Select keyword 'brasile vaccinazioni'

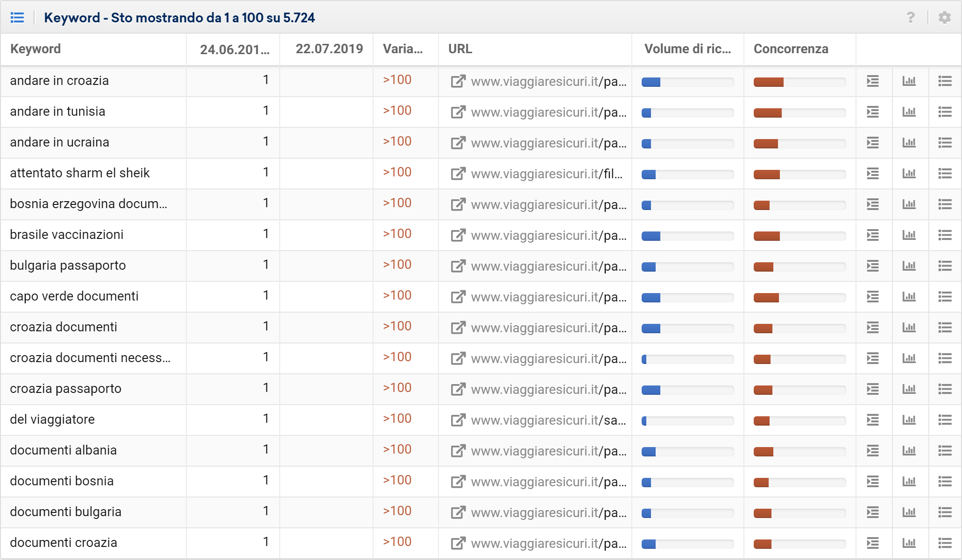67,235
